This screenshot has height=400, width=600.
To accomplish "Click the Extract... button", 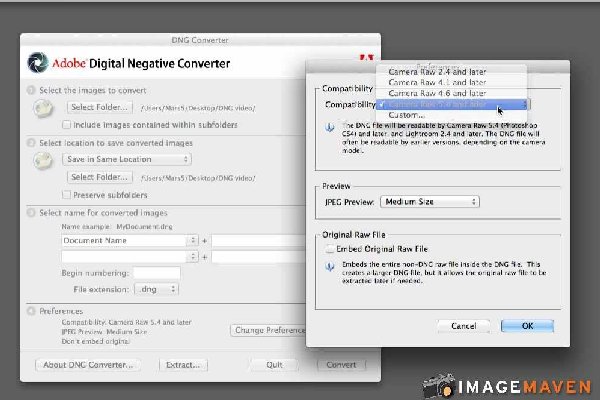I will (183, 365).
